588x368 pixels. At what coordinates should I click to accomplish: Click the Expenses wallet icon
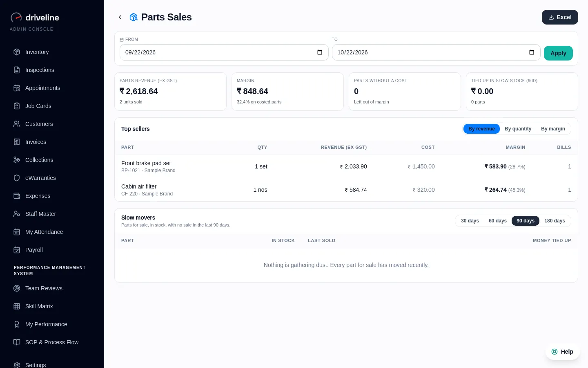(x=17, y=196)
